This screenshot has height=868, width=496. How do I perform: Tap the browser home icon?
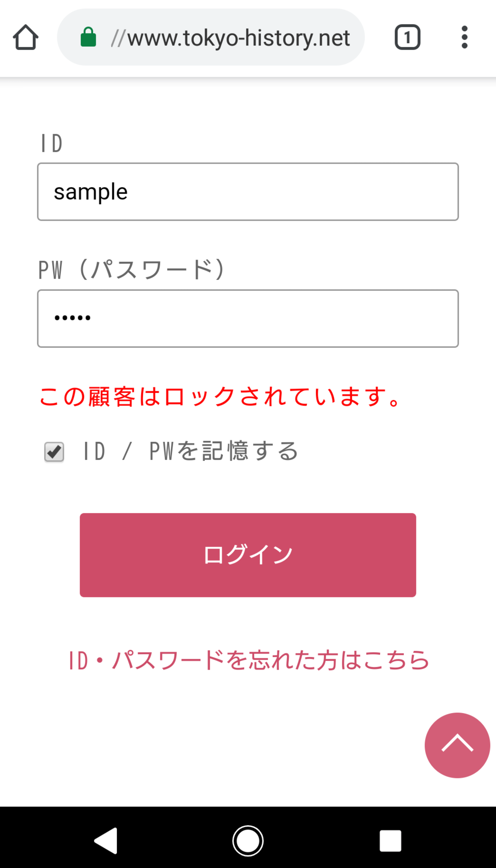pyautogui.click(x=26, y=37)
